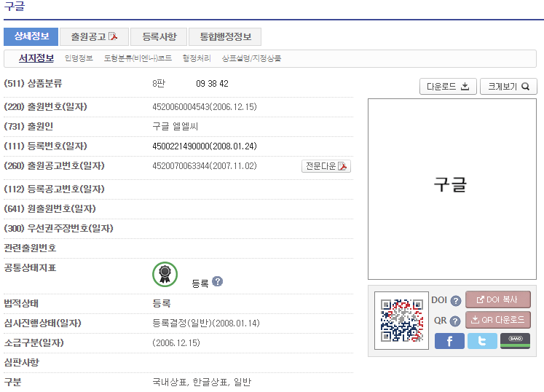This screenshot has width=544, height=392.
Task: Copy the DOI with DOI 복사 button
Action: click(x=498, y=299)
